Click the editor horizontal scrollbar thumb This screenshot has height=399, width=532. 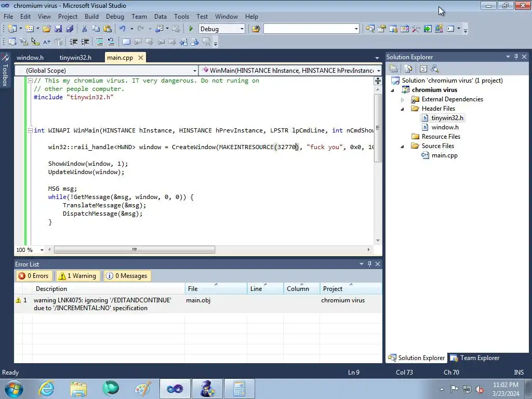[135, 250]
